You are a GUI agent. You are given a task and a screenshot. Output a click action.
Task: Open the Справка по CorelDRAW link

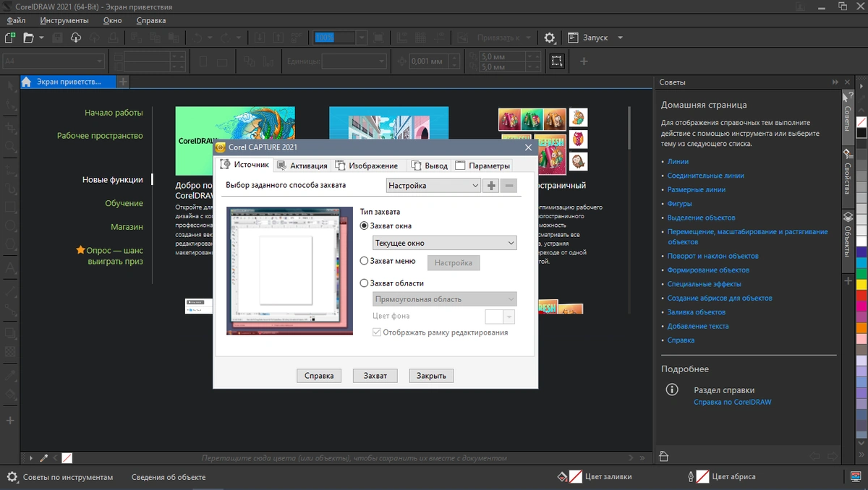tap(733, 402)
